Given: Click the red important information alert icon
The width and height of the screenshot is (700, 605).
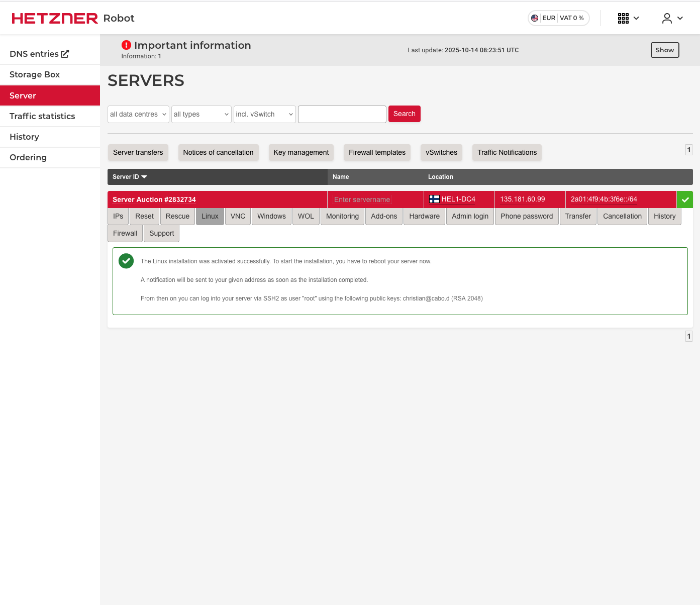Looking at the screenshot, I should pyautogui.click(x=126, y=45).
